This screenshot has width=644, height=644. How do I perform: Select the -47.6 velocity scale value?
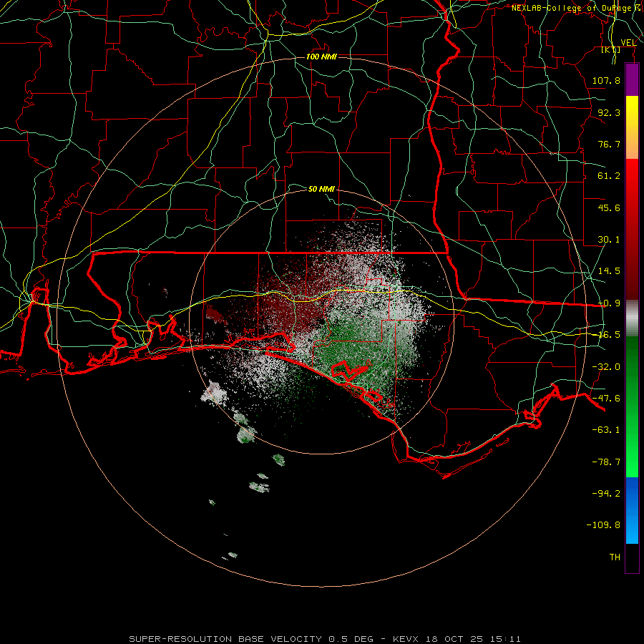pyautogui.click(x=606, y=399)
